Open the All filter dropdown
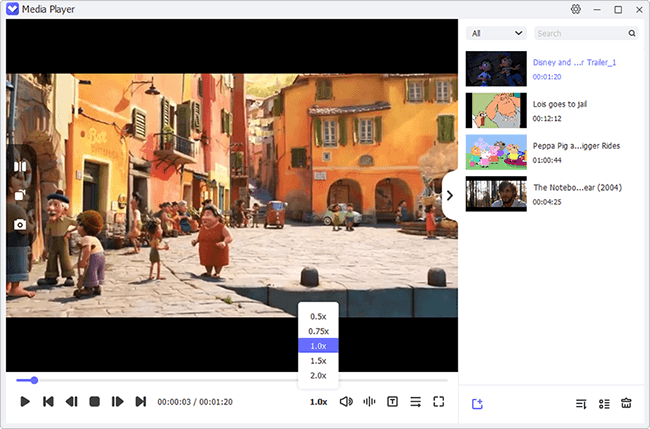650x429 pixels. tap(496, 33)
